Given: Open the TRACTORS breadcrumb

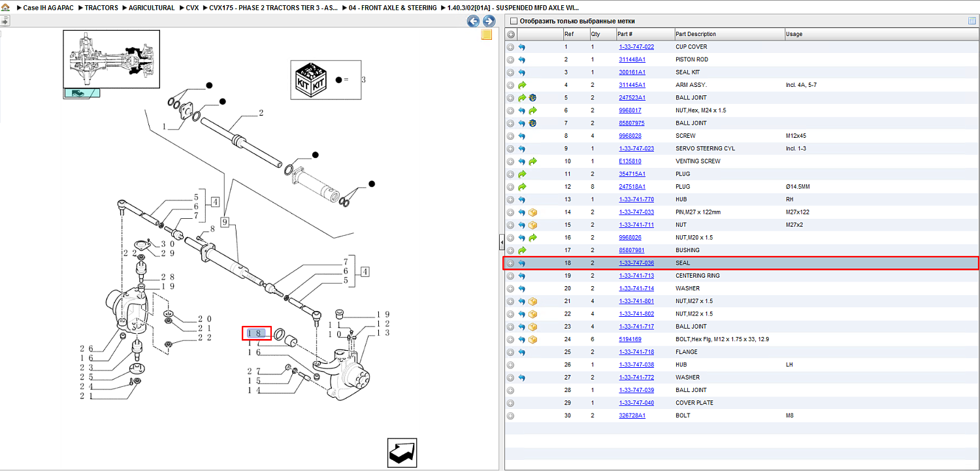Looking at the screenshot, I should pyautogui.click(x=101, y=8).
